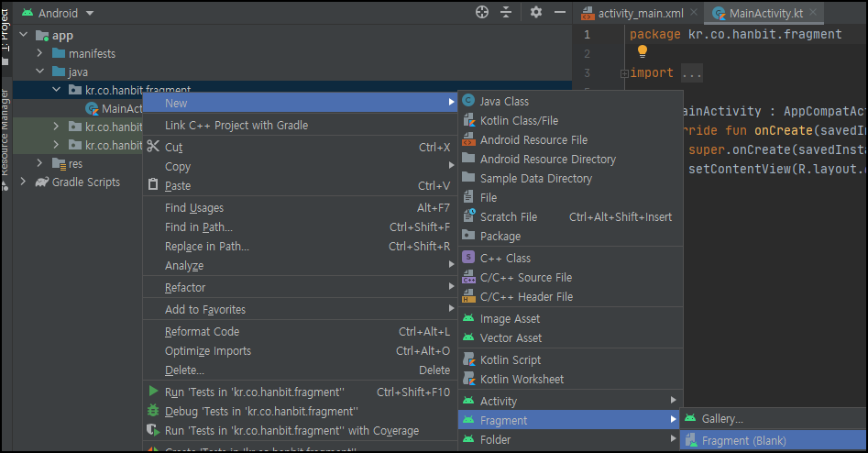Run Tests in kr.co.hanbit.fragment
This screenshot has height=453, width=868.
[x=300, y=392]
